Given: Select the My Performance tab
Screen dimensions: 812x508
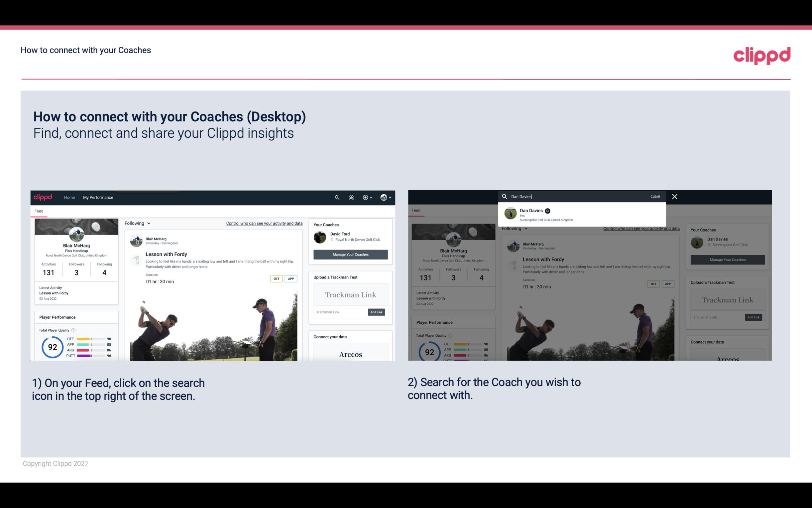Looking at the screenshot, I should 98,197.
